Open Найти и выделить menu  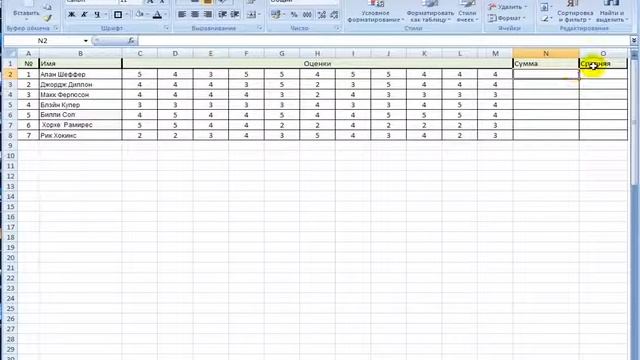(x=611, y=11)
